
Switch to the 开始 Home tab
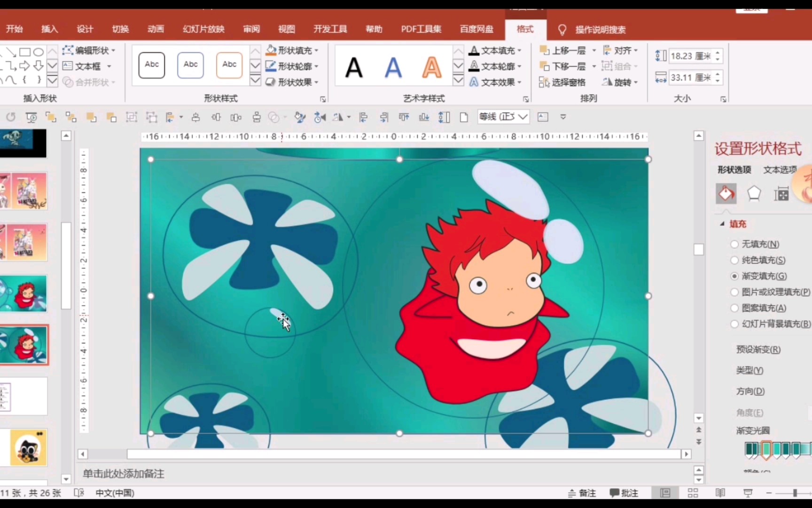15,29
